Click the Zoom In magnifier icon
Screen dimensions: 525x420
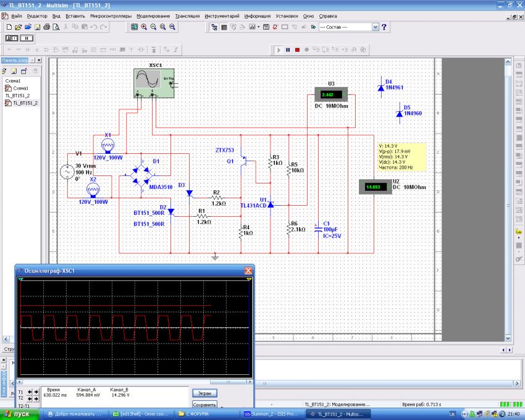tap(144, 28)
